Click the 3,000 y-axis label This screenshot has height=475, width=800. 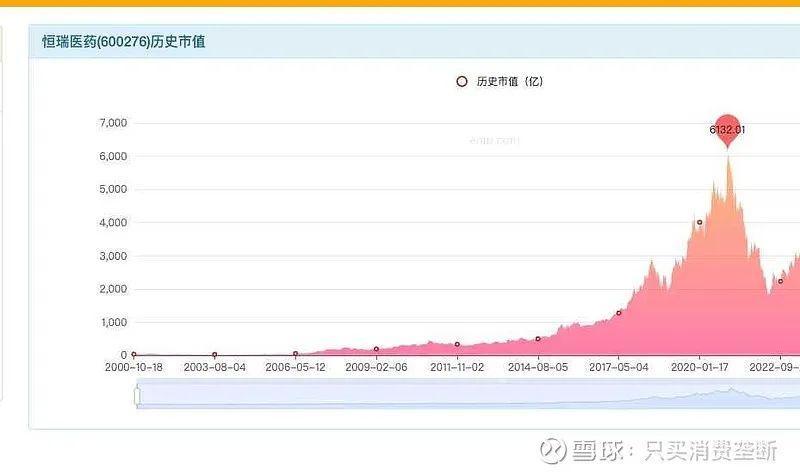113,256
